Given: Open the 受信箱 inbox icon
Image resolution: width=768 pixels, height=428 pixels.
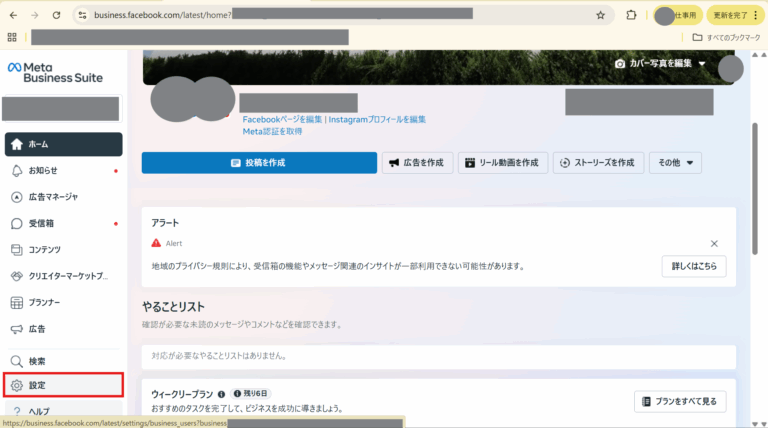Looking at the screenshot, I should click(17, 223).
